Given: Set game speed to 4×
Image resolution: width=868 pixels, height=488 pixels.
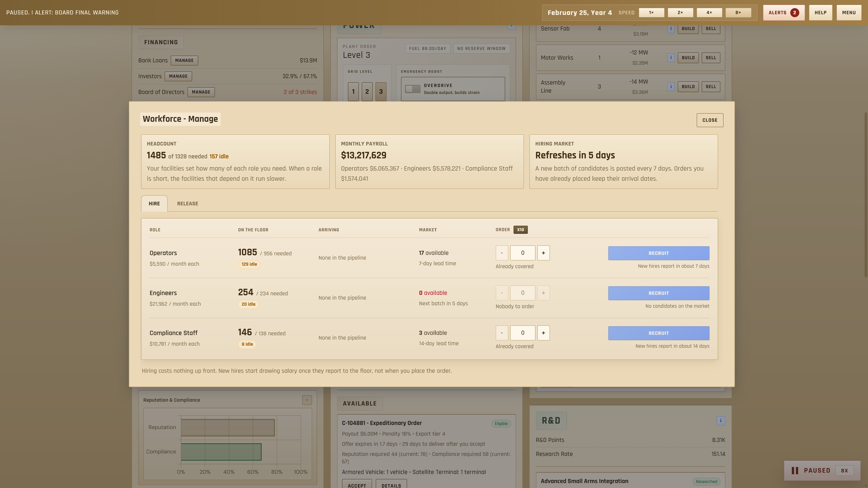Looking at the screenshot, I should tap(709, 12).
